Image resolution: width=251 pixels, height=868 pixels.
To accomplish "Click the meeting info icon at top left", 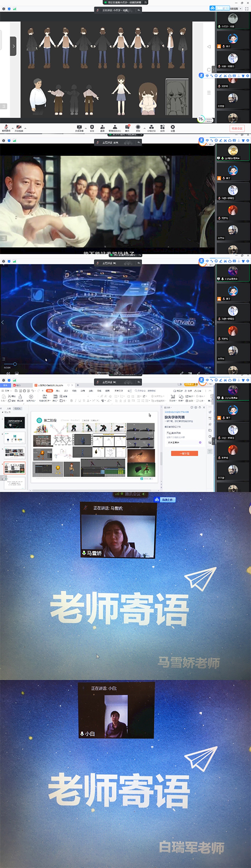I will click(x=4, y=9).
